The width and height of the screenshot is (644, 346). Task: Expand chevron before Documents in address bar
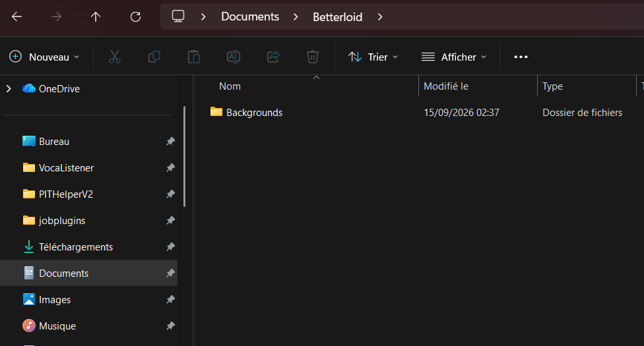coord(203,17)
